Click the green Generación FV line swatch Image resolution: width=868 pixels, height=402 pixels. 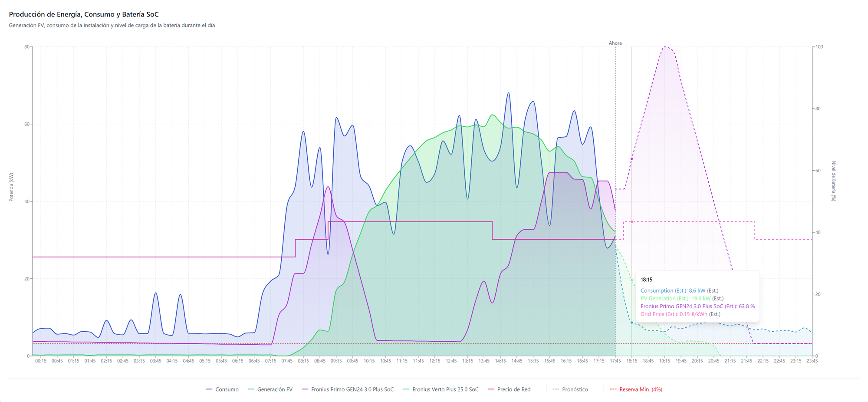[x=251, y=389]
